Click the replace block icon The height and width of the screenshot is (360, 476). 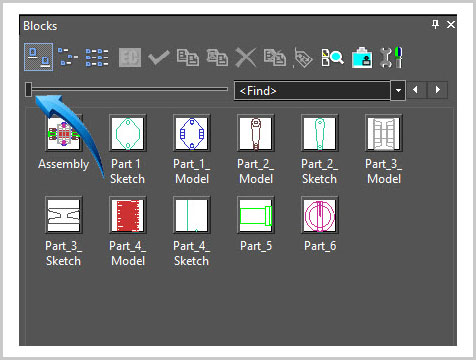tap(275, 57)
